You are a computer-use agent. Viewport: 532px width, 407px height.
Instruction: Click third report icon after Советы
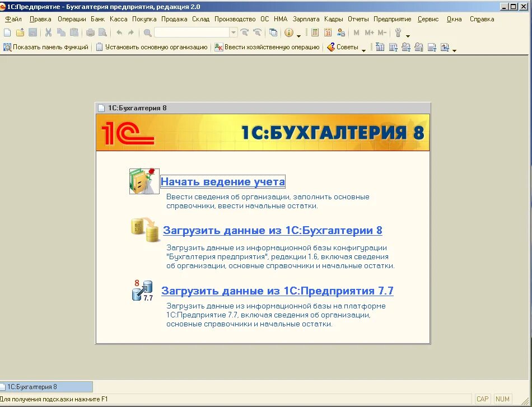click(x=406, y=47)
